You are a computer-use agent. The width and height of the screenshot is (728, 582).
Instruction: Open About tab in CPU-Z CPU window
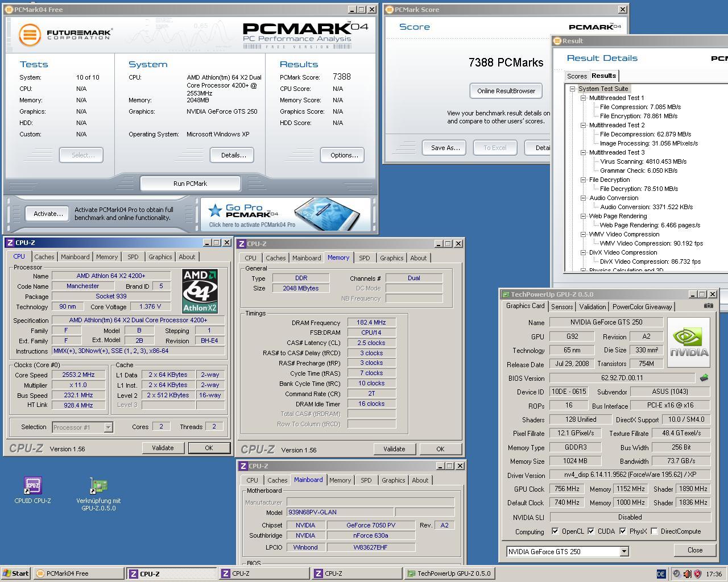[x=187, y=257]
